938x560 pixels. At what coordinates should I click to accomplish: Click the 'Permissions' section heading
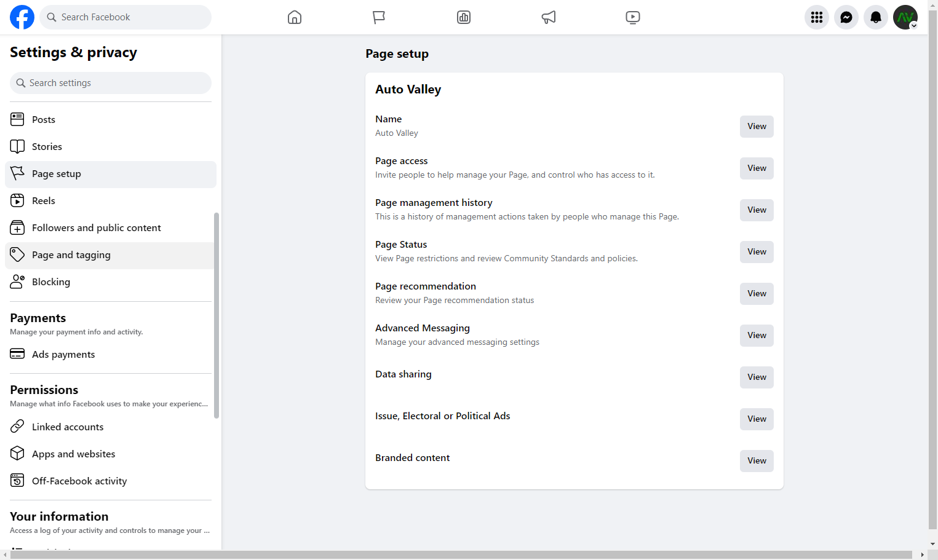pos(44,390)
